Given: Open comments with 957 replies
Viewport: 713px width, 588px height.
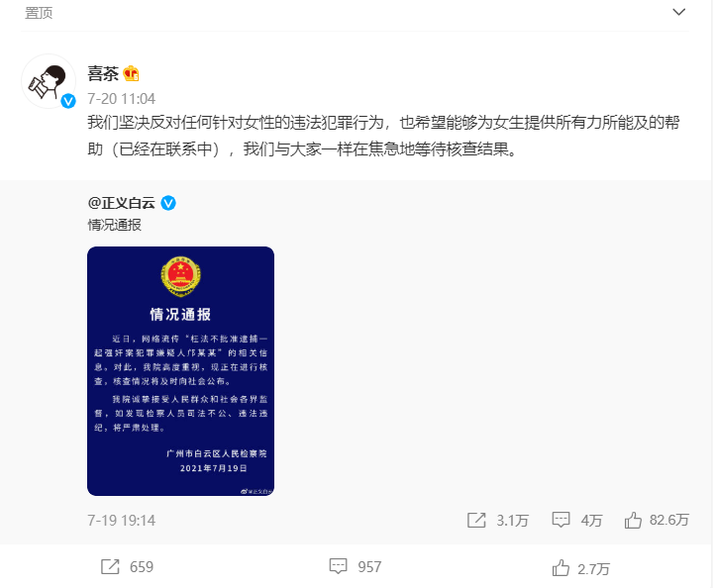Looking at the screenshot, I should pos(356,566).
